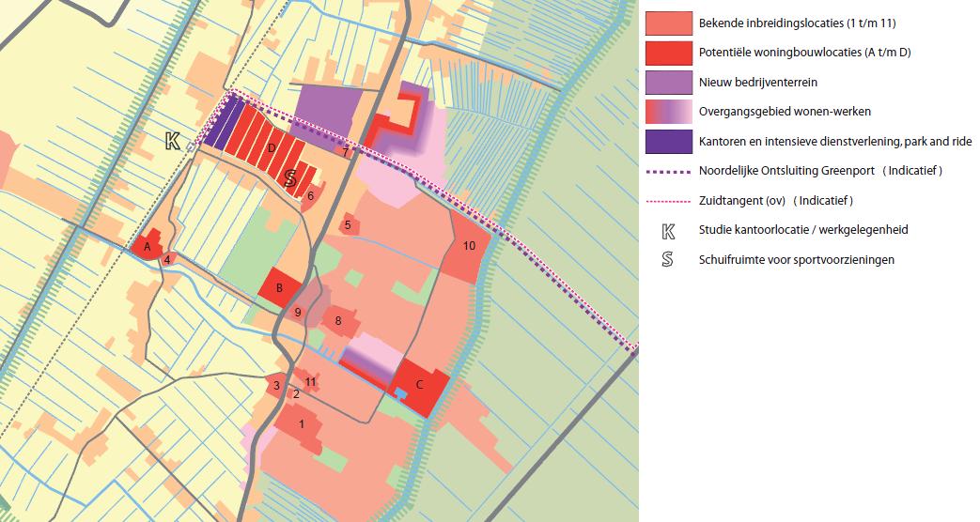The width and height of the screenshot is (980, 522).
Task: Click infill location 8 on the map
Action: click(338, 321)
